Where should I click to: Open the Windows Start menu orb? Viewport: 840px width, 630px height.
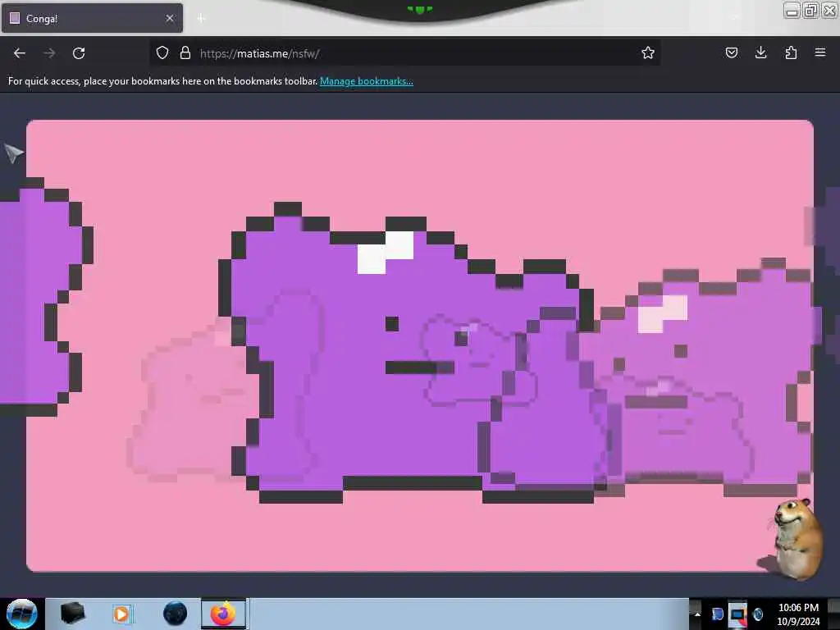(21, 614)
